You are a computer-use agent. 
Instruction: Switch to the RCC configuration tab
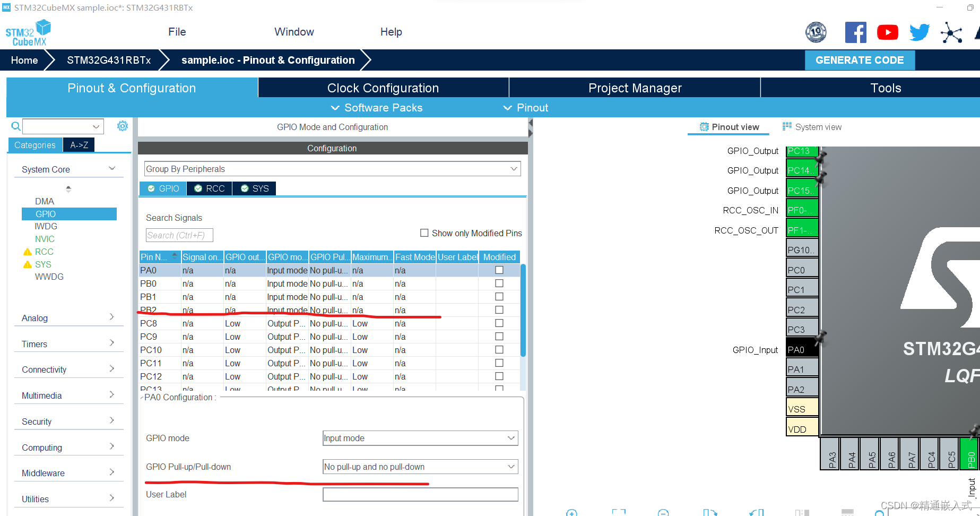tap(210, 188)
